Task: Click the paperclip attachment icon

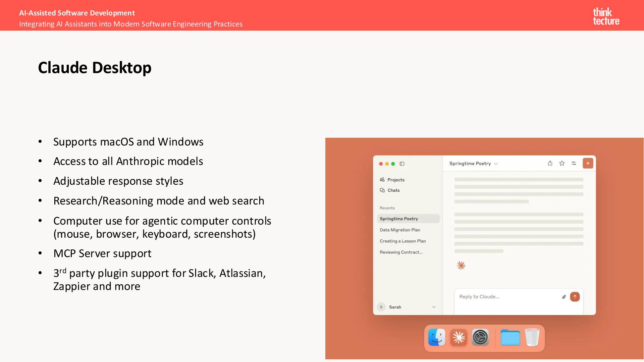Action: click(564, 297)
